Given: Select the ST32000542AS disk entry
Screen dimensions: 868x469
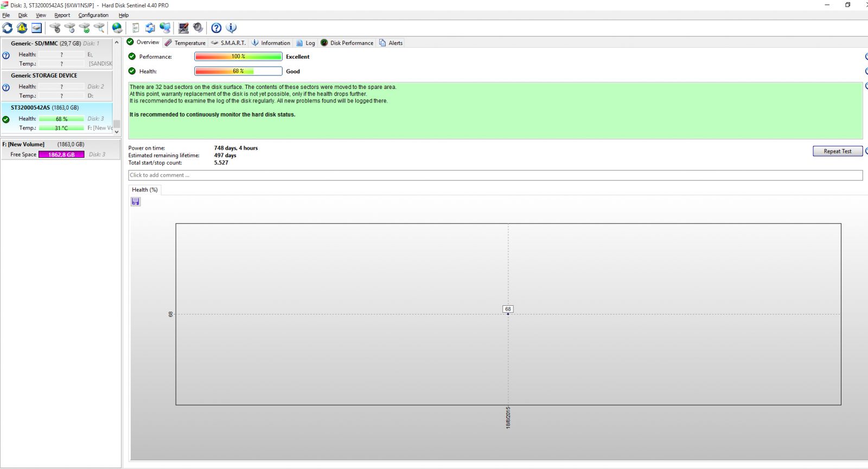Looking at the screenshot, I should click(x=57, y=117).
